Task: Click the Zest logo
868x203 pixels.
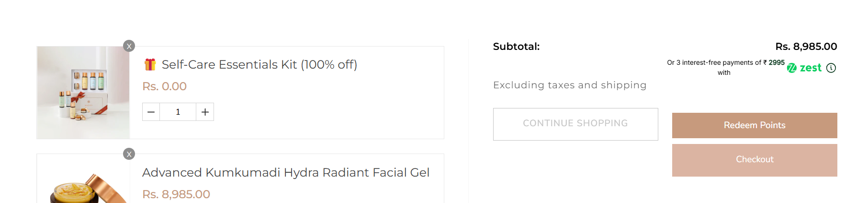Action: [804, 68]
